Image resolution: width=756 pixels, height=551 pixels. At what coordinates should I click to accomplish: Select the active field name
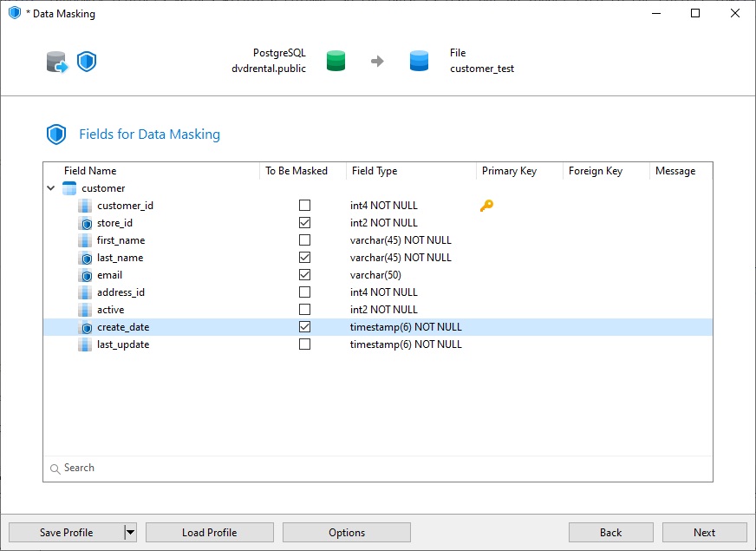110,310
